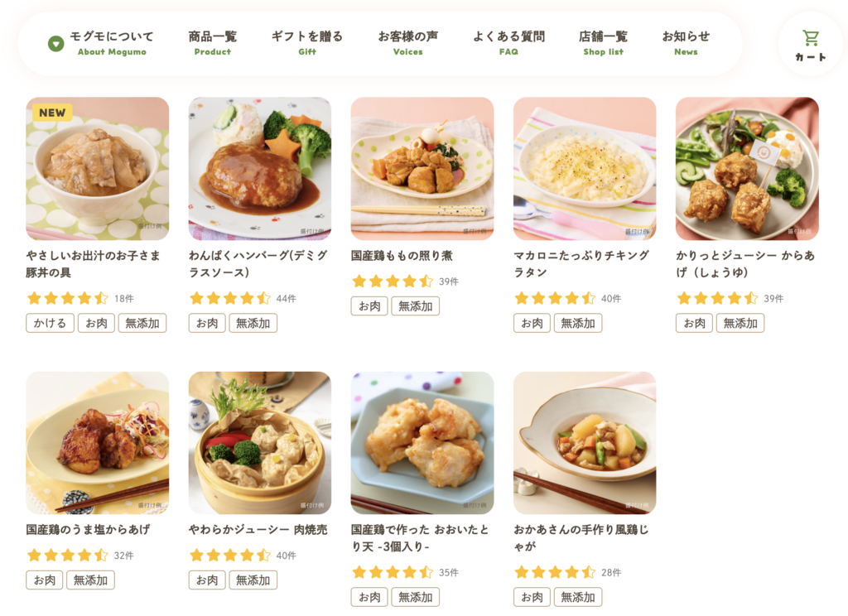
Task: Click star rating of マカロニたっぷりチキングラタン
Action: pos(555,298)
